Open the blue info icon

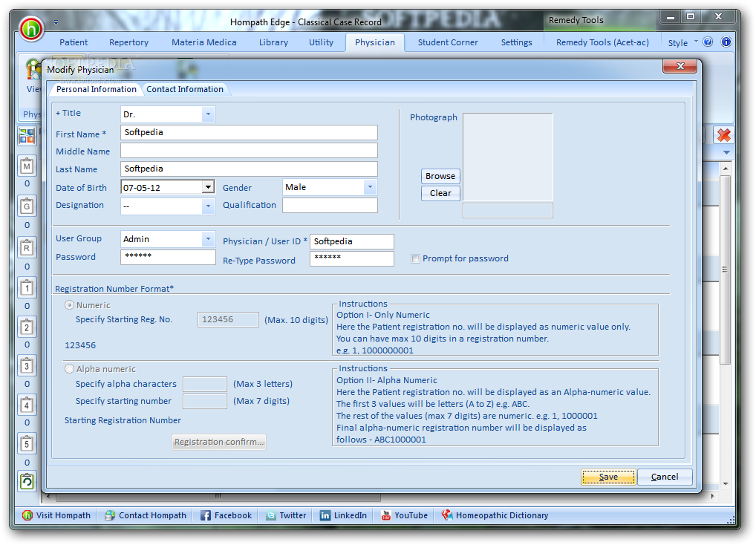tap(726, 42)
